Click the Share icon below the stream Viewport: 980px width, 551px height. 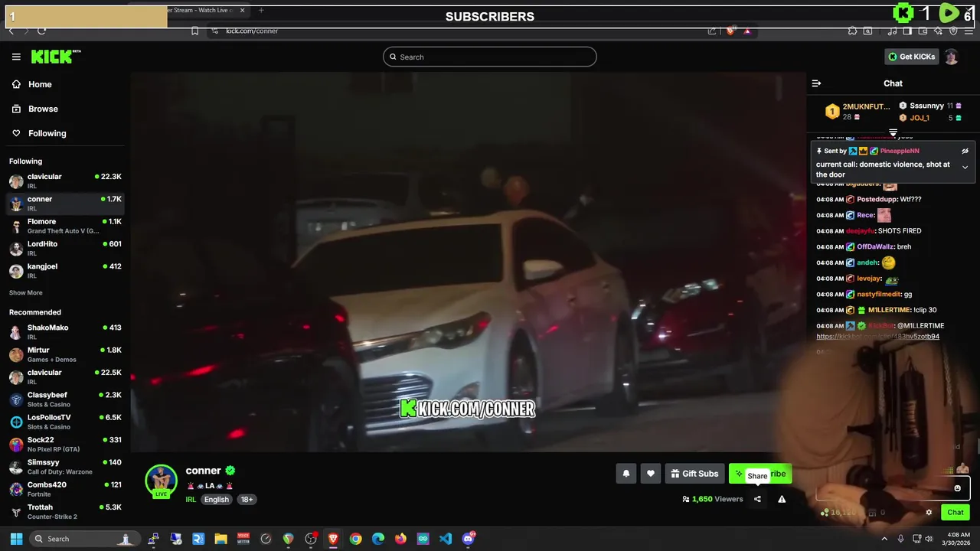pyautogui.click(x=757, y=499)
